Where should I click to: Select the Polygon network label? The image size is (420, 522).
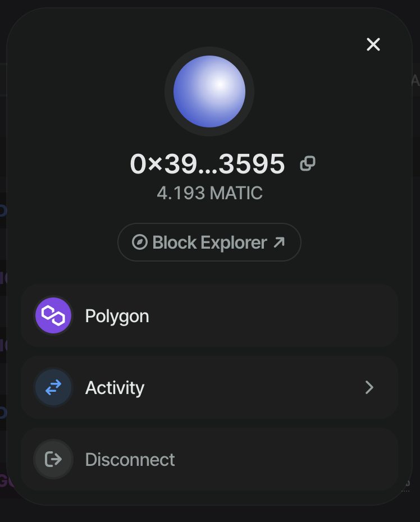tap(117, 316)
